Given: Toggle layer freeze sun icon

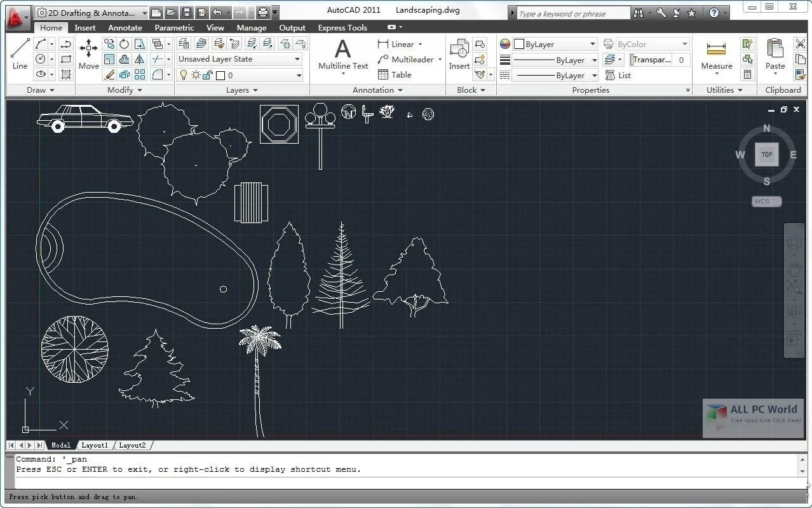Looking at the screenshot, I should pos(196,75).
